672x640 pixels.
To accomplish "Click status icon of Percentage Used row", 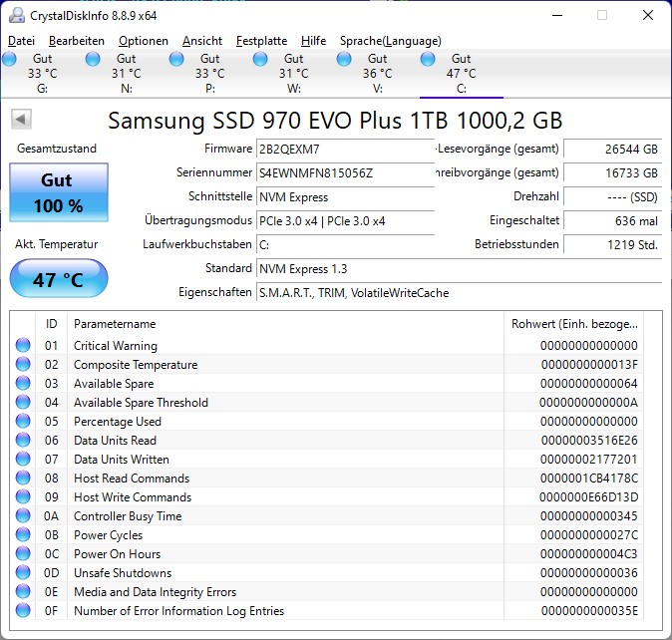I will (23, 421).
